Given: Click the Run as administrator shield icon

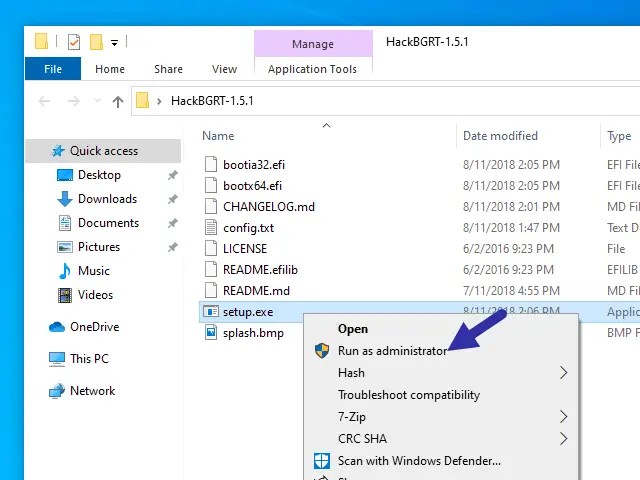Looking at the screenshot, I should click(322, 351).
